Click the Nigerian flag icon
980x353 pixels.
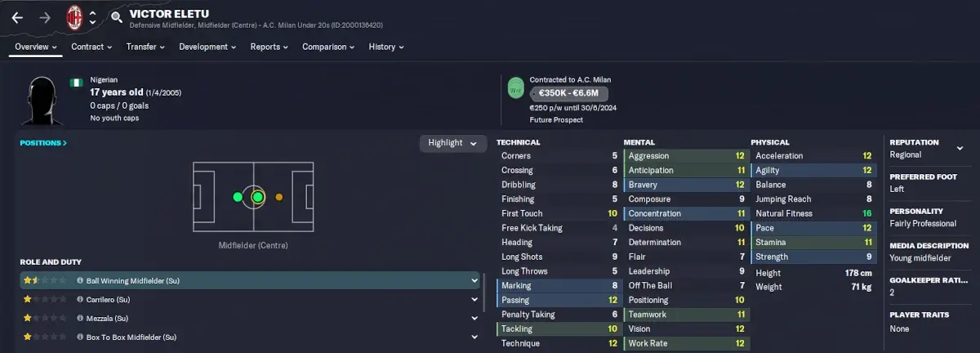point(77,82)
